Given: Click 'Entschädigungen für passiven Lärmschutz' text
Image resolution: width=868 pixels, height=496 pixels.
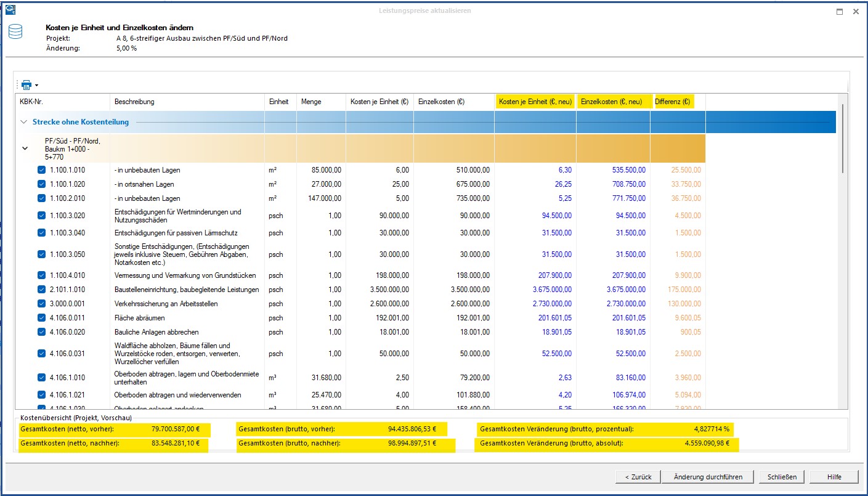Looking at the screenshot, I should (x=176, y=233).
